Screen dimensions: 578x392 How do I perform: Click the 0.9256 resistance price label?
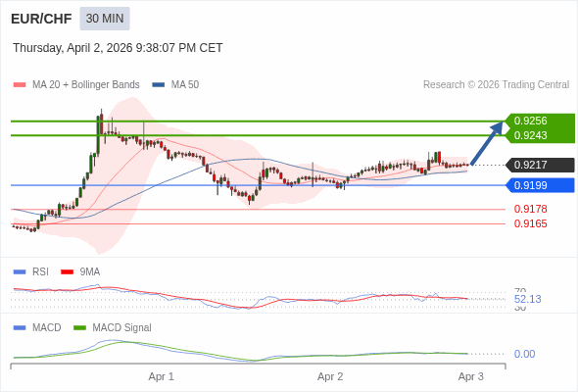point(530,121)
